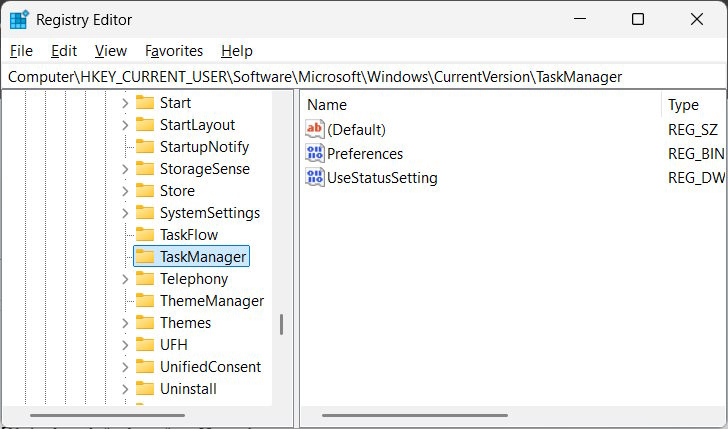Viewport: 728px width, 429px height.
Task: Expand the Themes key chevron
Action: 125,323
